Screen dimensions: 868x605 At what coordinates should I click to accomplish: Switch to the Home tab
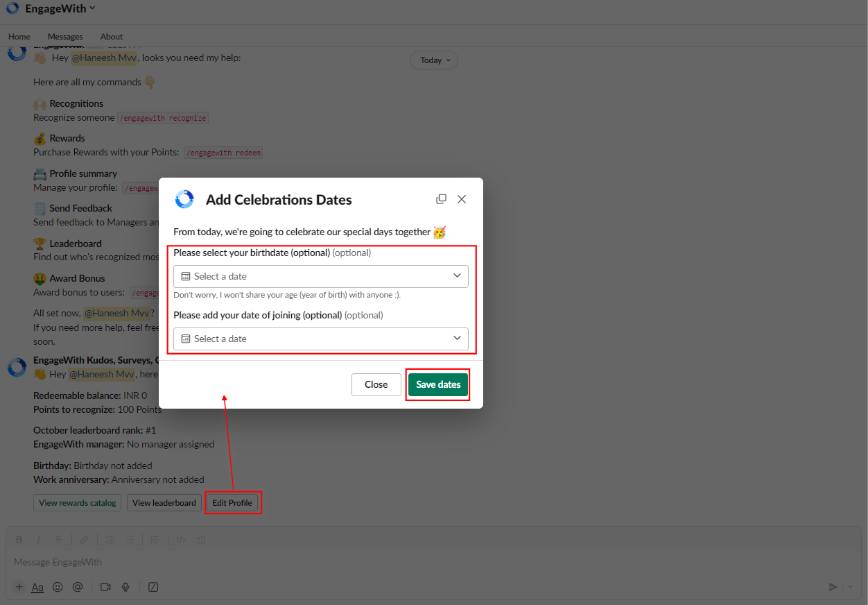pyautogui.click(x=19, y=37)
